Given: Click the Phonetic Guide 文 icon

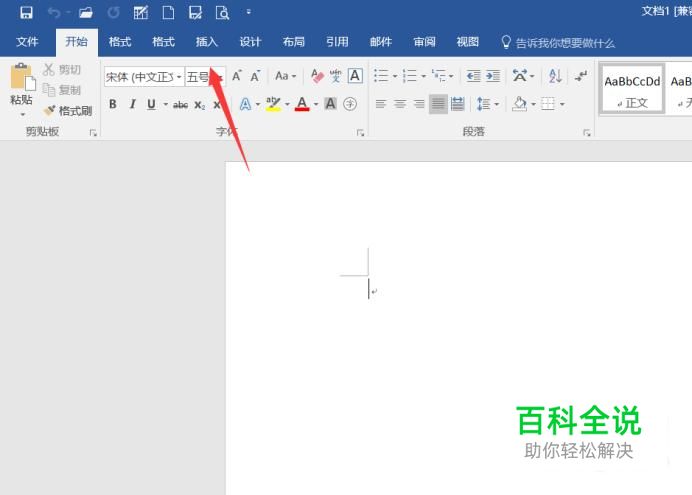Looking at the screenshot, I should pyautogui.click(x=335, y=76).
